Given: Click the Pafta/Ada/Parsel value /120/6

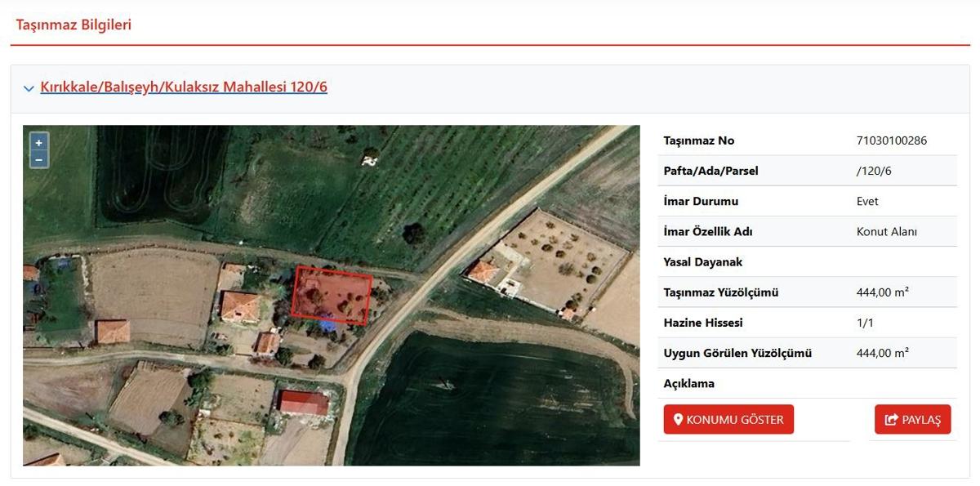Looking at the screenshot, I should (873, 171).
